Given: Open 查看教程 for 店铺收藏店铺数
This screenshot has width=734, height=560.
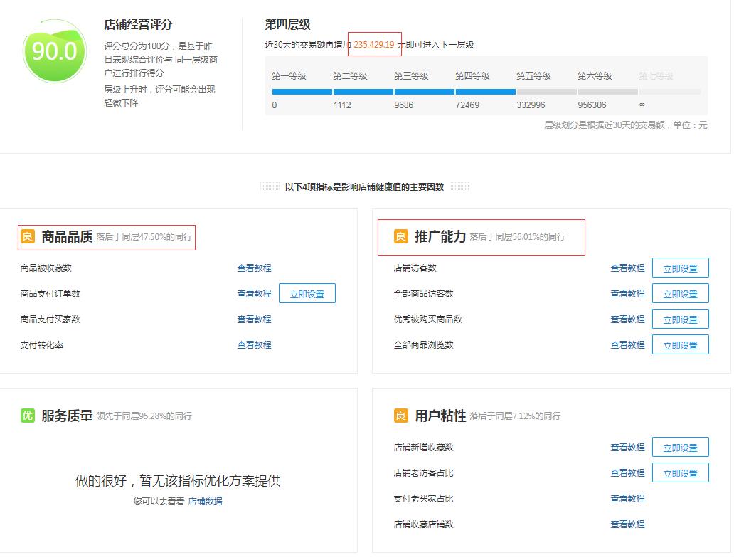Looking at the screenshot, I should pyautogui.click(x=627, y=524).
